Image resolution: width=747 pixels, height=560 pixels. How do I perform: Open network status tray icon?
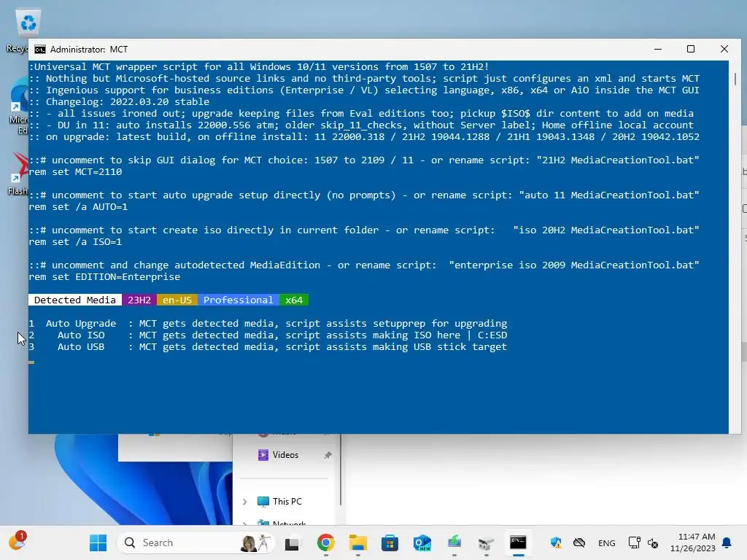click(x=634, y=542)
